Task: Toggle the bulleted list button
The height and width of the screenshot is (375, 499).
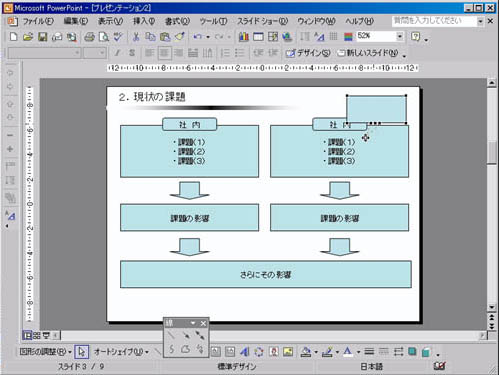Action: (x=240, y=53)
